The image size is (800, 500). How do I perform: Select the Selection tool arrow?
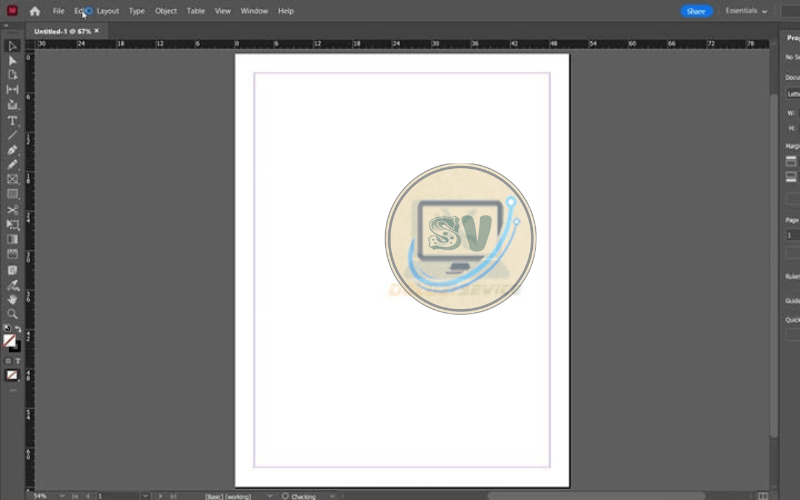coord(12,46)
